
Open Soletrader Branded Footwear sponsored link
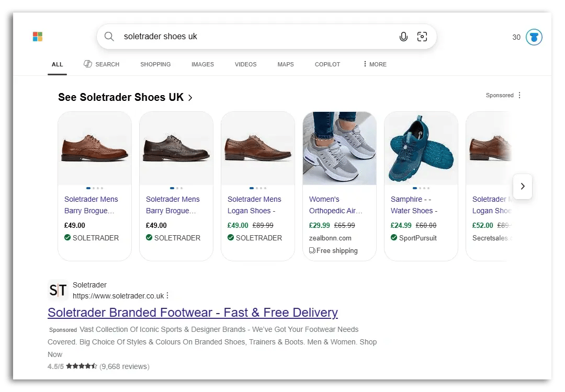193,313
